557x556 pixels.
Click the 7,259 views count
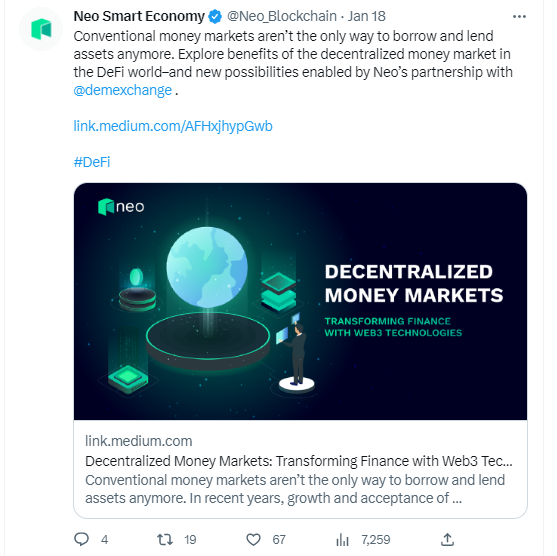tap(376, 540)
